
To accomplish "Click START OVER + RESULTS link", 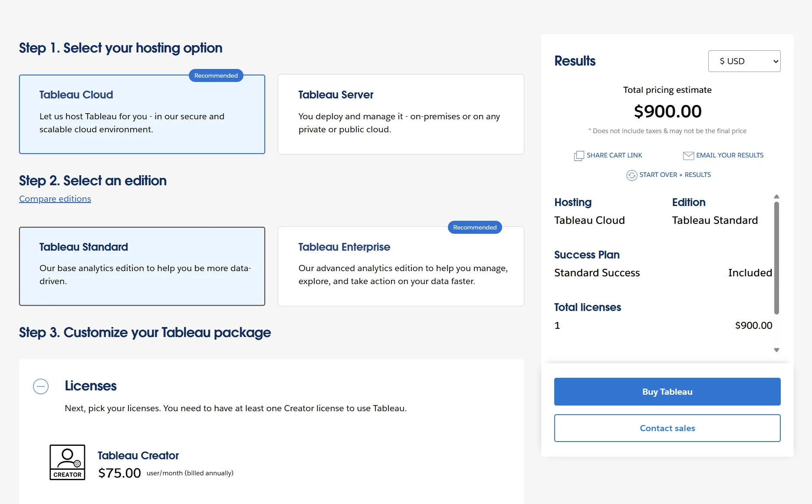I will click(x=675, y=175).
